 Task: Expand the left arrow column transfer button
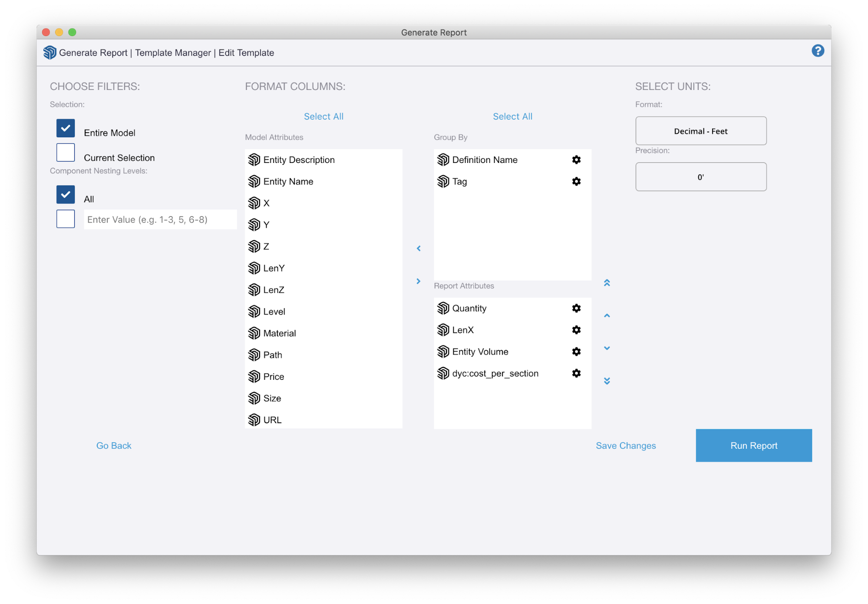point(418,248)
